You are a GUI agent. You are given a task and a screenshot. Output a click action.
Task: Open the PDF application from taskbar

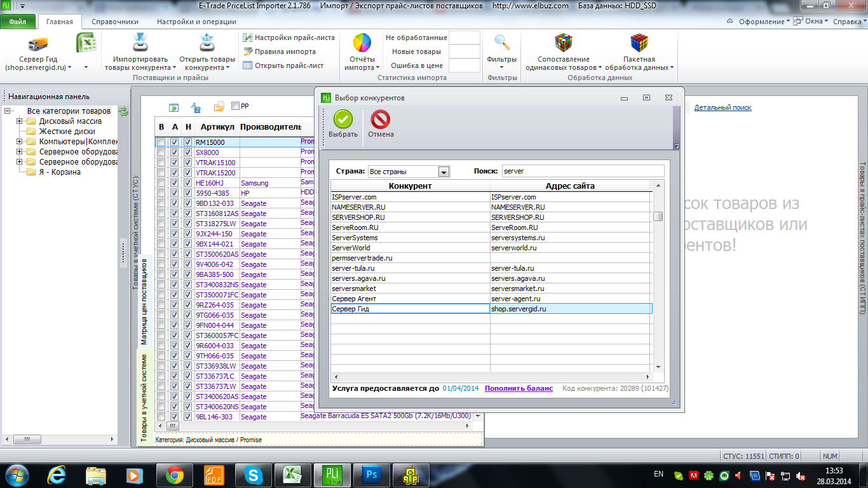click(214, 475)
